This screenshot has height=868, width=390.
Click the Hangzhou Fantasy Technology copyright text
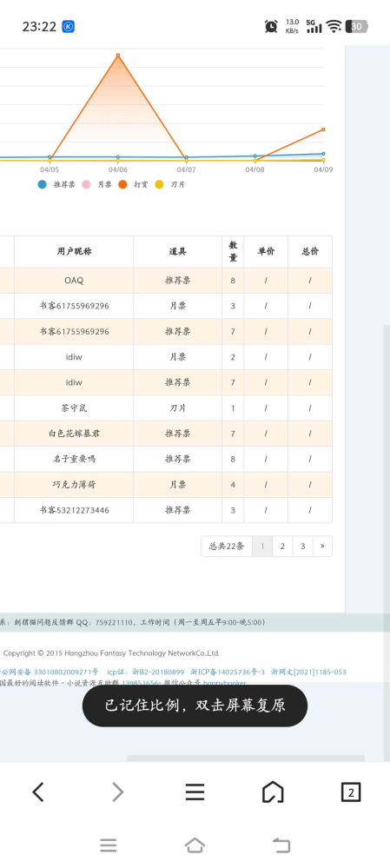coord(111,653)
